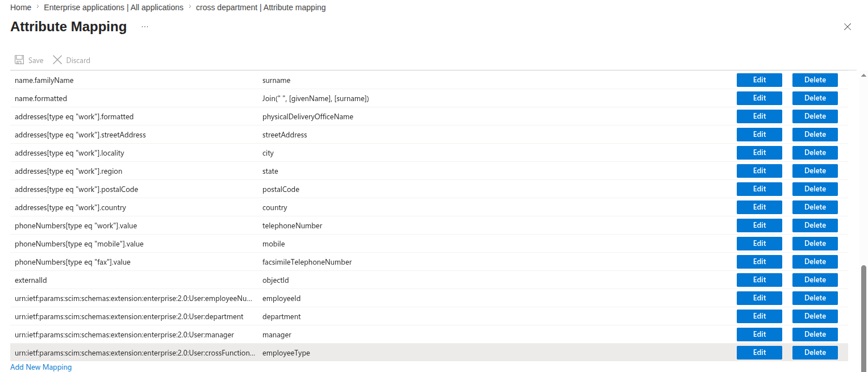This screenshot has height=372, width=868.
Task: Select the Attribute Mapping page title
Action: 69,27
